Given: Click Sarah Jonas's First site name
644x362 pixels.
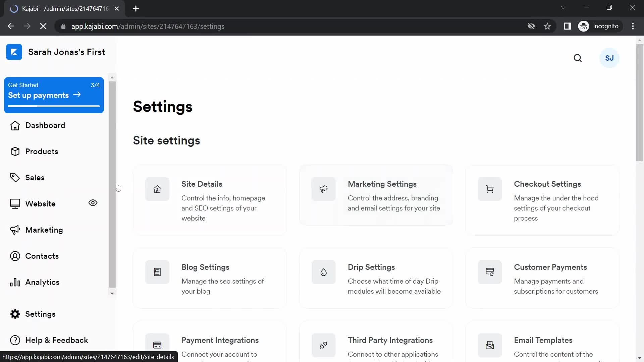Looking at the screenshot, I should pos(66,52).
